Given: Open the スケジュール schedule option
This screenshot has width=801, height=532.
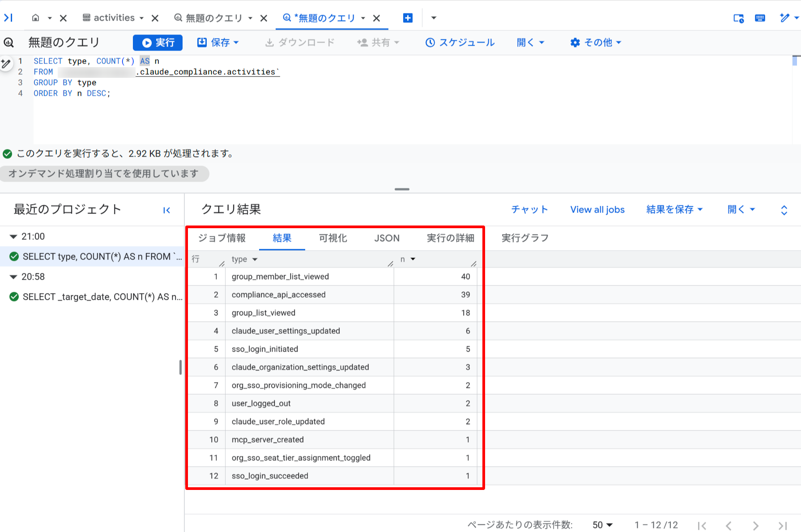Looking at the screenshot, I should click(x=460, y=43).
